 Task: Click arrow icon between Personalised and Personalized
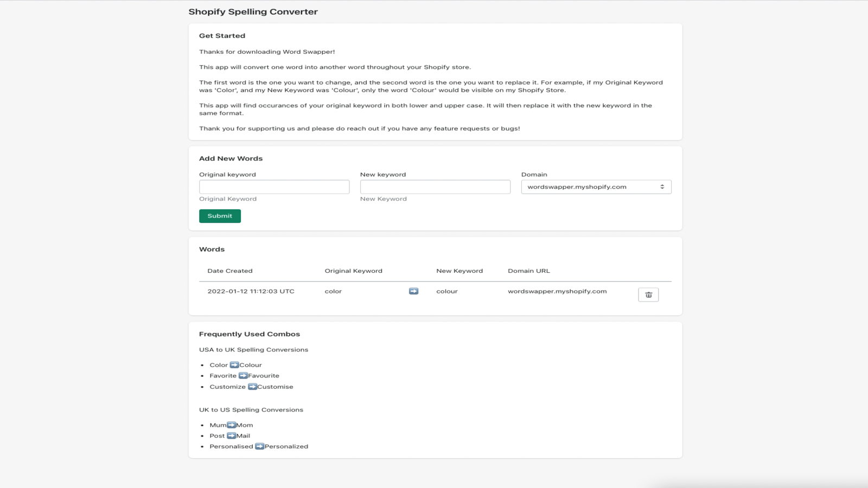[x=259, y=446]
